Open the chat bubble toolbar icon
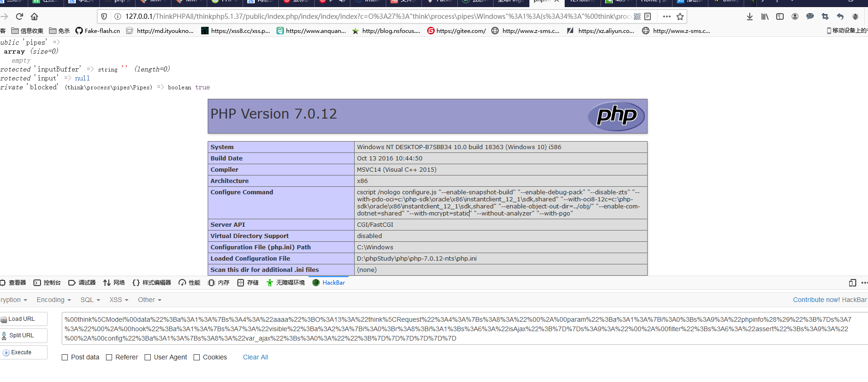Viewport: 868px width, 382px height. tap(810, 16)
